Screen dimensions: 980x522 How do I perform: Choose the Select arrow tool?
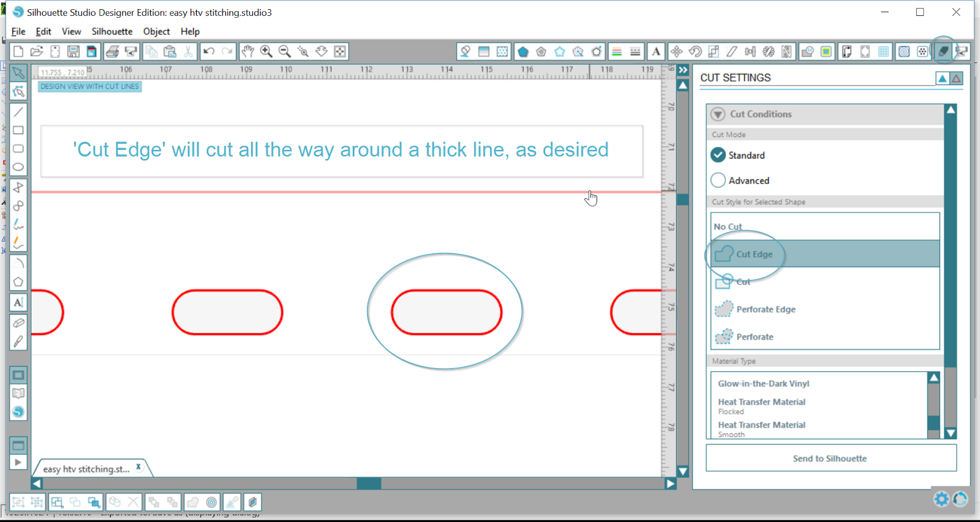click(x=18, y=73)
